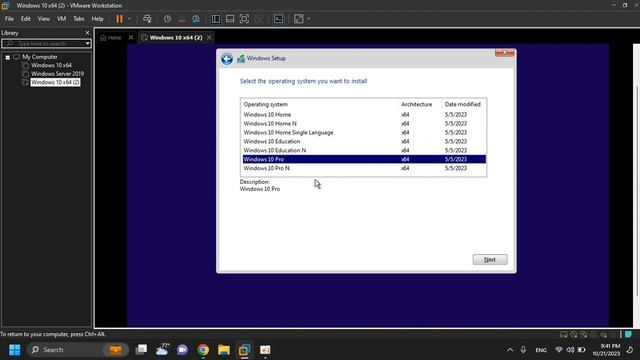Screen dimensions: 640x360
Task: Collapse the My Computer tree node
Action: pyautogui.click(x=7, y=57)
